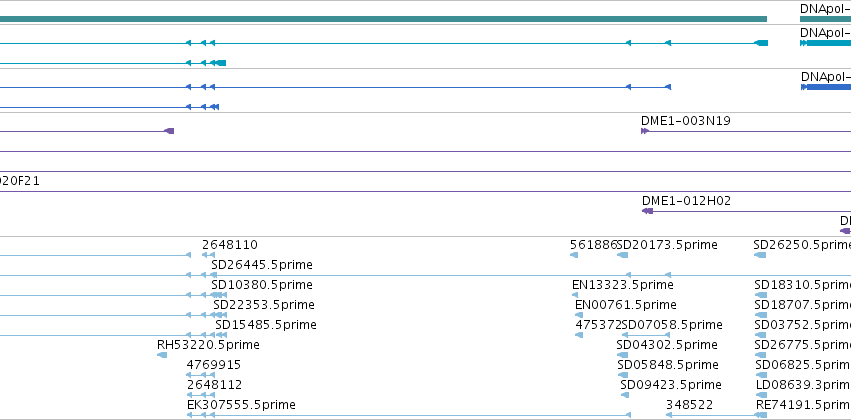This screenshot has height=420, width=851.
Task: Click the DME1-003N19 feature label
Action: 685,121
